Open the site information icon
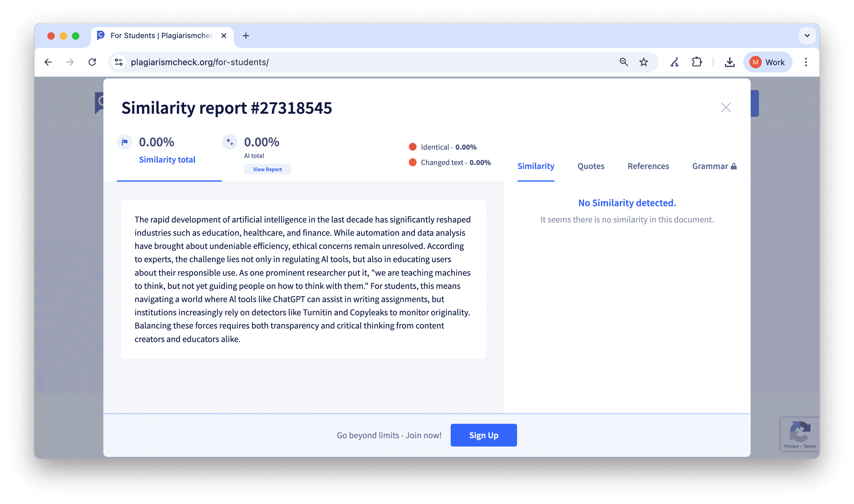The height and width of the screenshot is (504, 854). point(119,62)
